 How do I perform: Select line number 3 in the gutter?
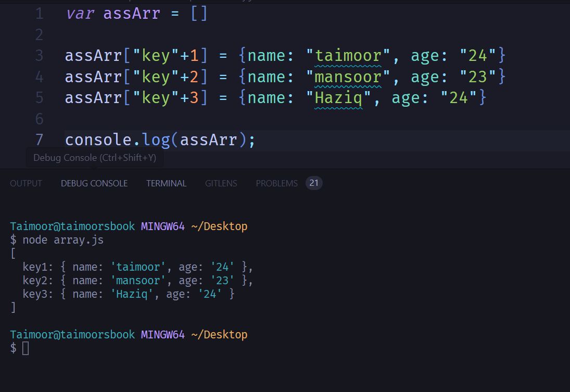pyautogui.click(x=40, y=56)
